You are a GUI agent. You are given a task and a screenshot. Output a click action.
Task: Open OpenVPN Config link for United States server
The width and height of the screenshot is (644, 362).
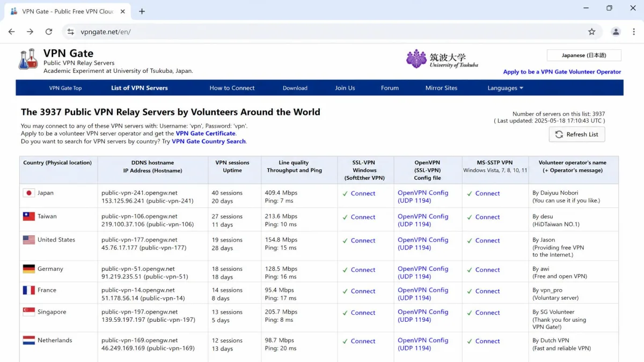click(423, 244)
